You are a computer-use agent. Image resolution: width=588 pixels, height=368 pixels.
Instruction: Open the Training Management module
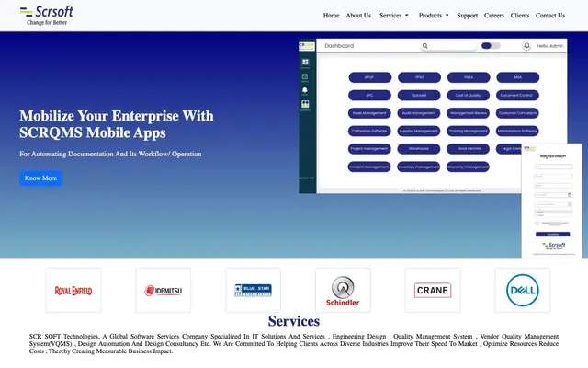pos(468,131)
